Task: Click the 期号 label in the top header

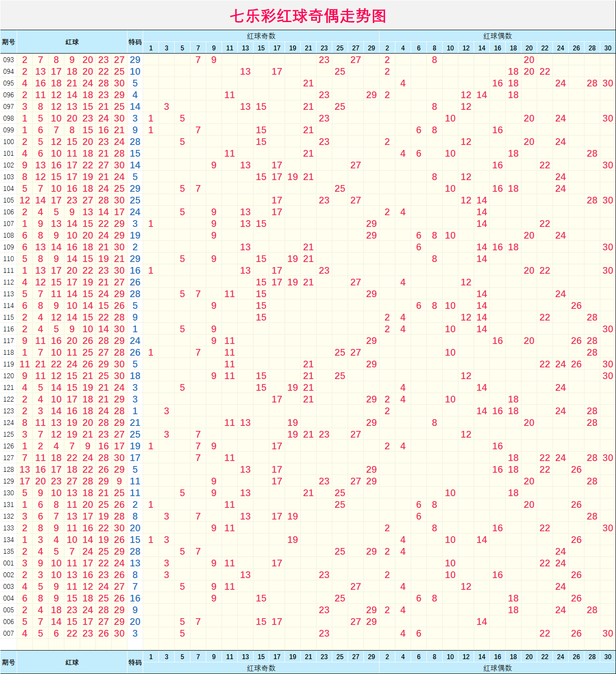Action: tap(9, 42)
